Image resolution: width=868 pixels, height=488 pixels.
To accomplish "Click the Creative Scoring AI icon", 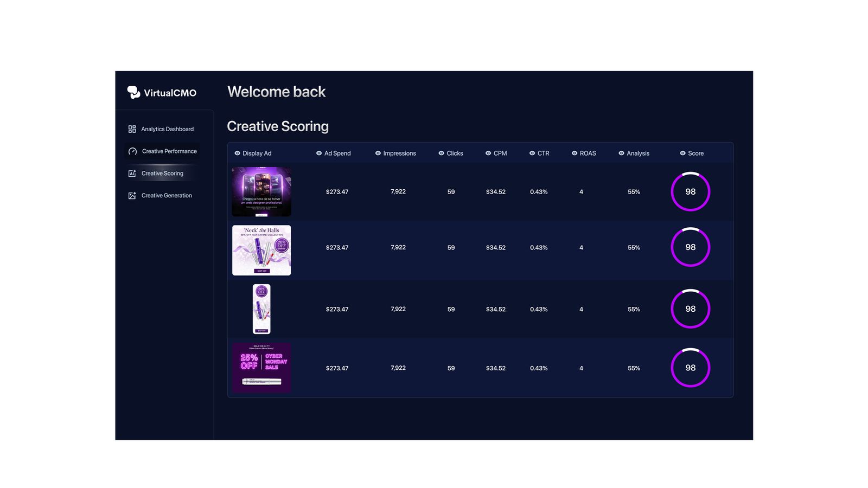I will (132, 174).
